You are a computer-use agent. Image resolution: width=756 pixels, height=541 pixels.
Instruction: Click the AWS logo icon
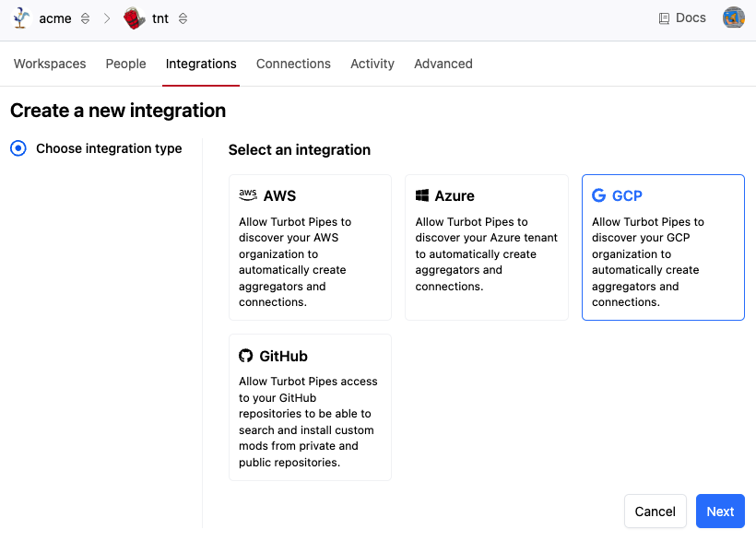[248, 195]
